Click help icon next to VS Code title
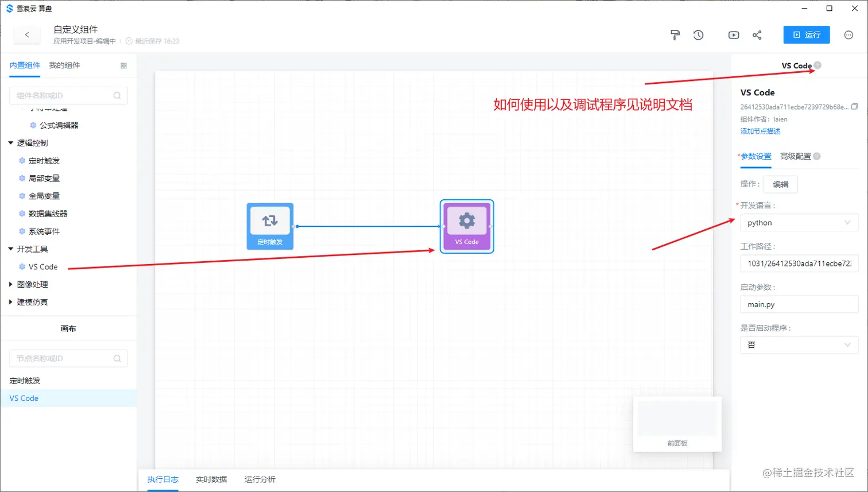This screenshot has height=492, width=868. [x=817, y=65]
